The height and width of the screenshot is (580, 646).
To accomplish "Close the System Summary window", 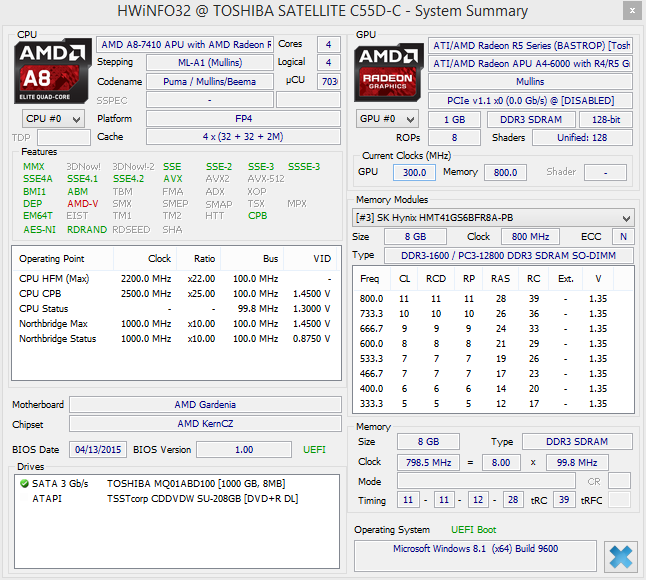I will pos(632,11).
